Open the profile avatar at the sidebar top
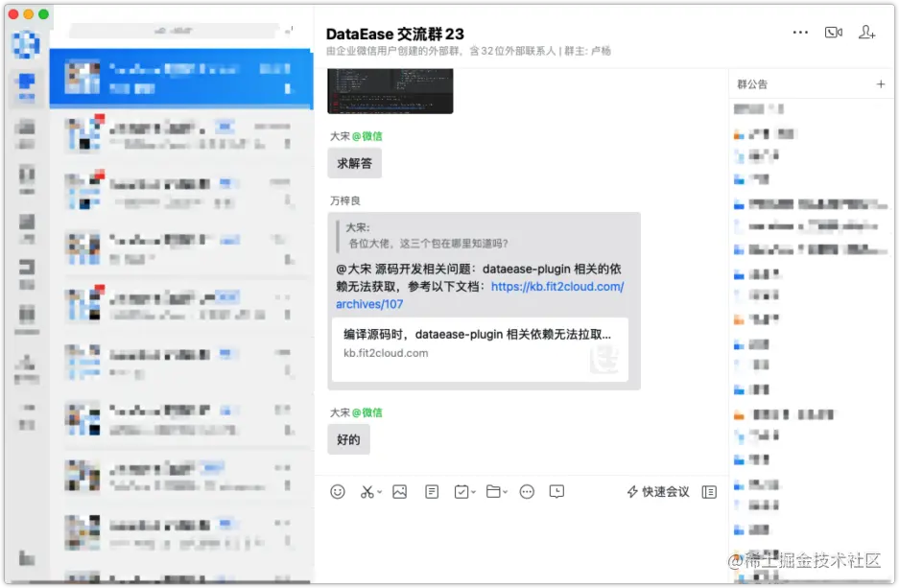The image size is (899, 588). click(26, 44)
